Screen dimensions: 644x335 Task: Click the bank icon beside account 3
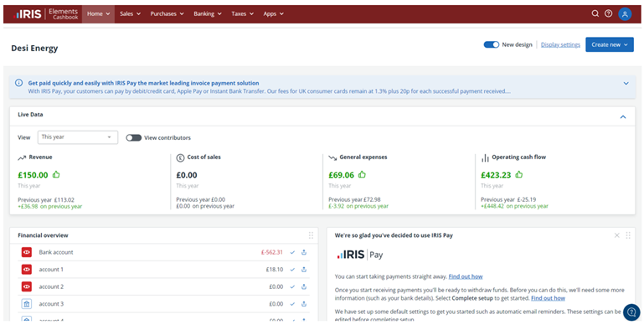click(26, 304)
